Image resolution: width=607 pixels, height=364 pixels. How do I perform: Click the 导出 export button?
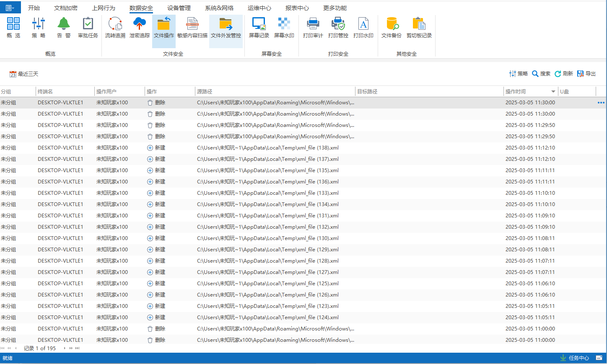point(586,74)
